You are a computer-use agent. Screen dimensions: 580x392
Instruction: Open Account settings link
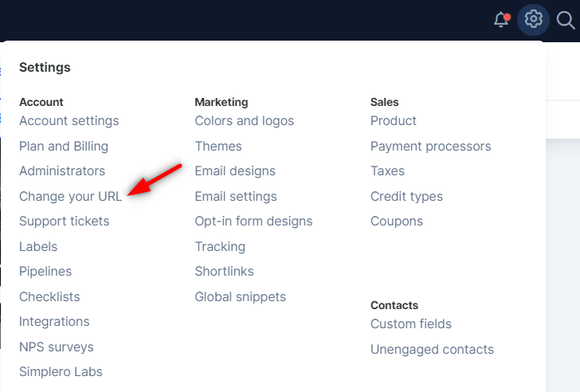pos(69,121)
